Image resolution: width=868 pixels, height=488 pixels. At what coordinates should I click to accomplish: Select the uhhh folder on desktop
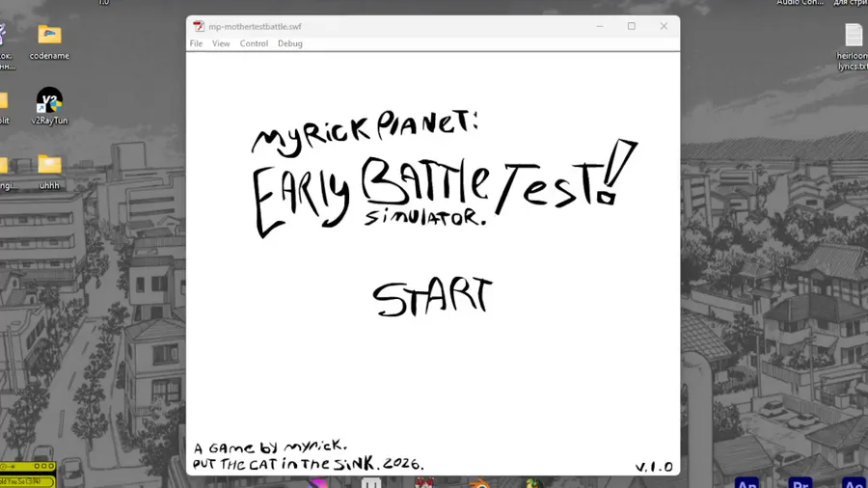pyautogui.click(x=49, y=172)
